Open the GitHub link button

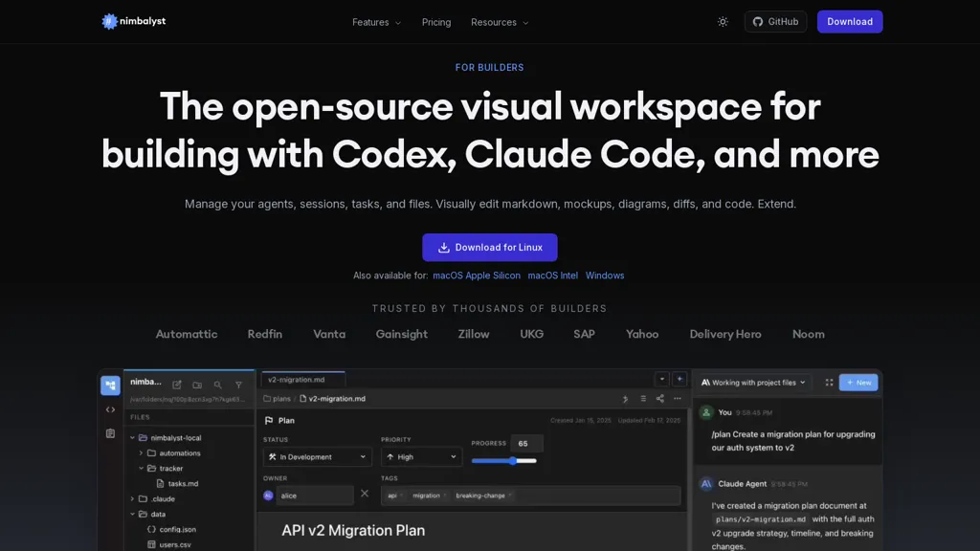click(x=775, y=22)
